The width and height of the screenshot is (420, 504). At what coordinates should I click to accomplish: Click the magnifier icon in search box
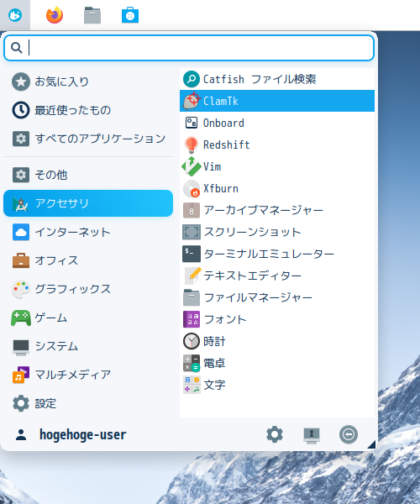pos(16,48)
